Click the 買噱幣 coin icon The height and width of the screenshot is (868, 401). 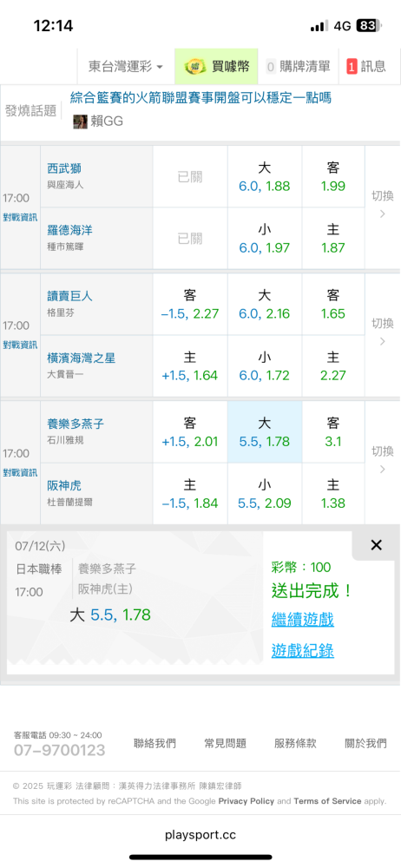coord(194,67)
